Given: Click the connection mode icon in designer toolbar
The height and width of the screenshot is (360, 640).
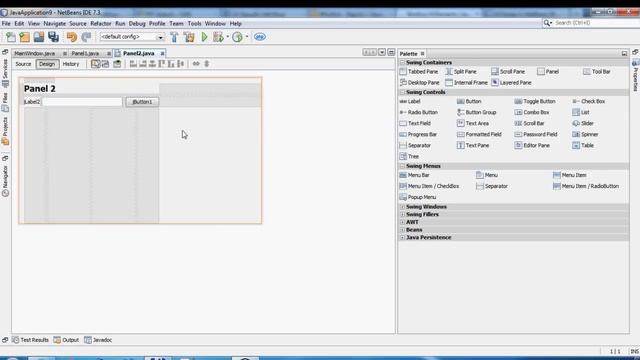Looking at the screenshot, I should [x=105, y=64].
